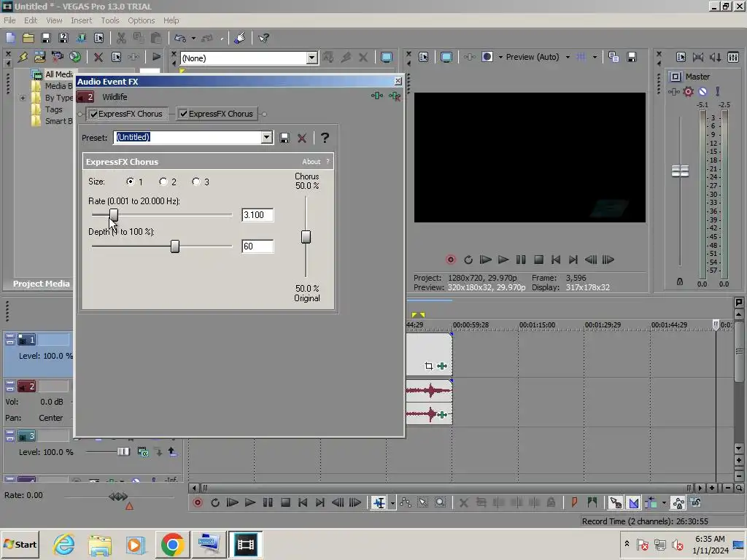Image resolution: width=747 pixels, height=560 pixels.
Task: Open the Tools menu
Action: pos(109,20)
